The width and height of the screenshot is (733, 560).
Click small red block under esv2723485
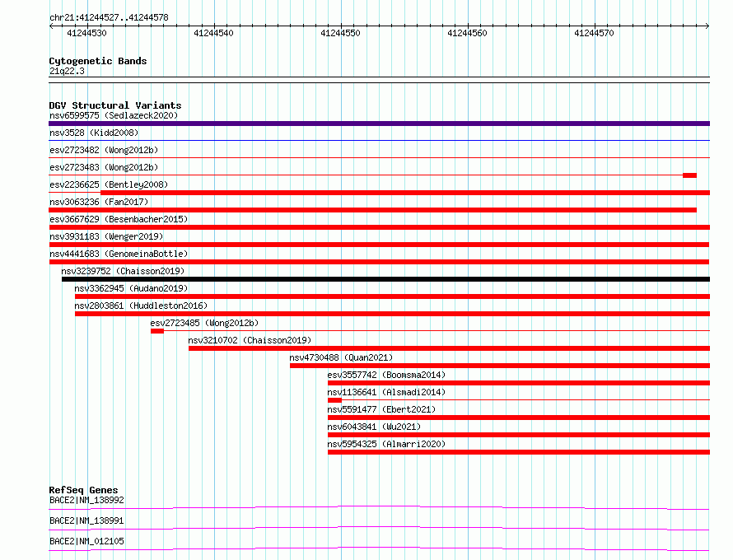pyautogui.click(x=157, y=331)
